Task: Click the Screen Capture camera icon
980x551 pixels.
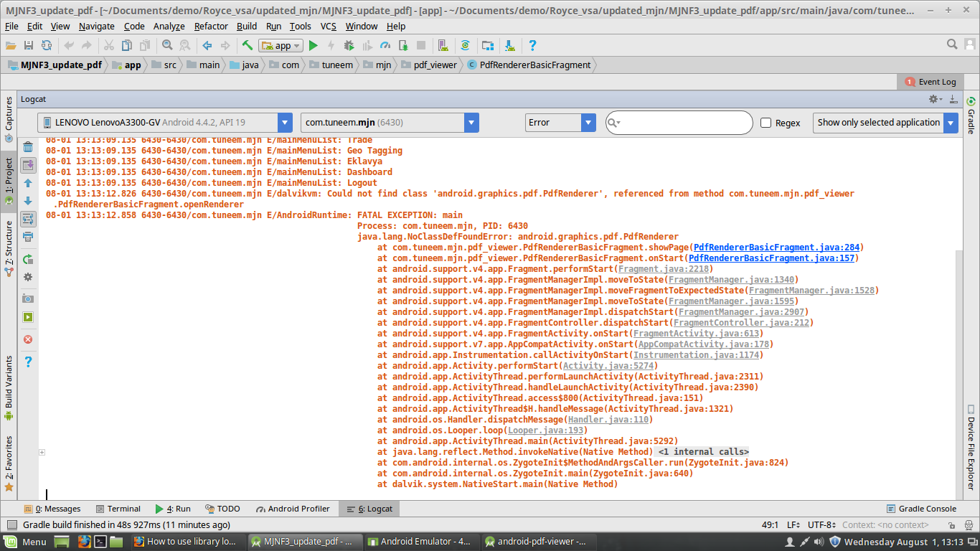Action: (28, 298)
